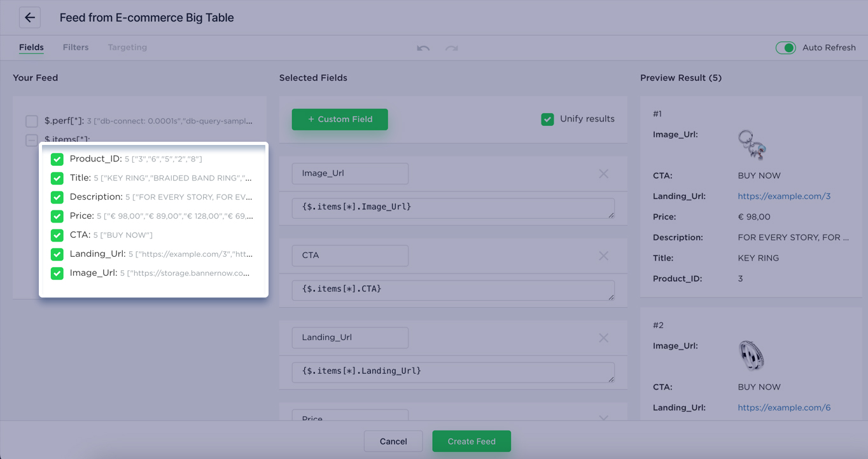Image resolution: width=868 pixels, height=459 pixels.
Task: Click the Create Feed button
Action: (x=471, y=441)
